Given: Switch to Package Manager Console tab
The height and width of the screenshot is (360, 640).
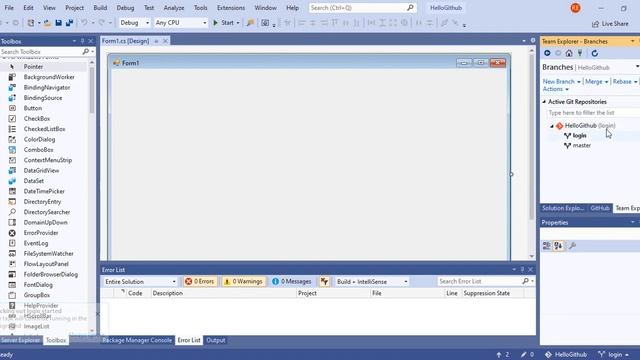Looking at the screenshot, I should pyautogui.click(x=137, y=340).
